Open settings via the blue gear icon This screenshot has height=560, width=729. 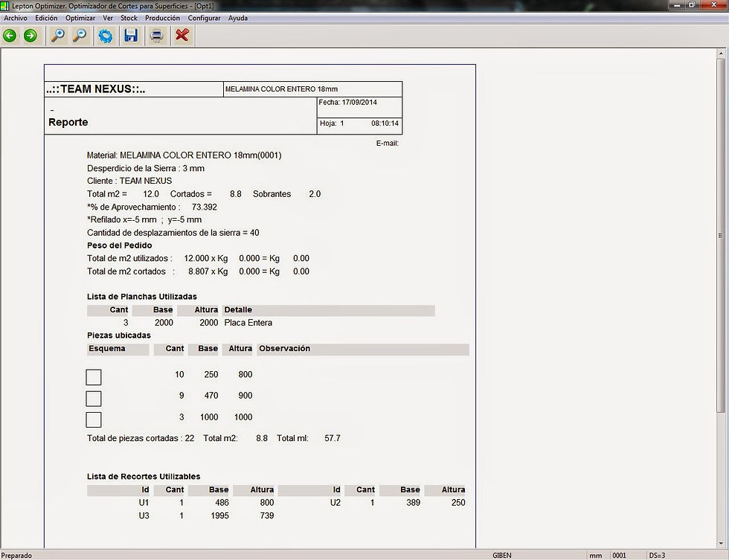pyautogui.click(x=106, y=36)
